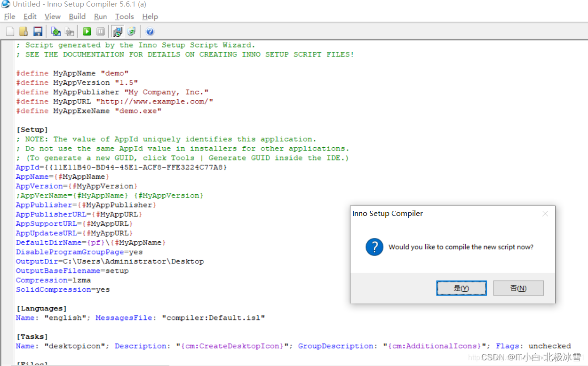Click the AppSupportURL line

(x=74, y=224)
